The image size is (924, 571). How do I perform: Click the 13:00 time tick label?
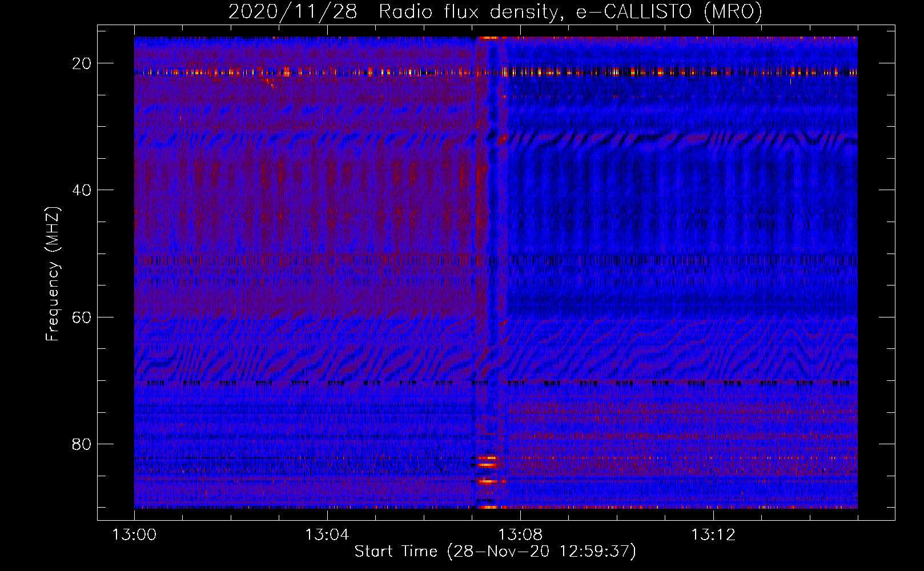[x=134, y=535]
